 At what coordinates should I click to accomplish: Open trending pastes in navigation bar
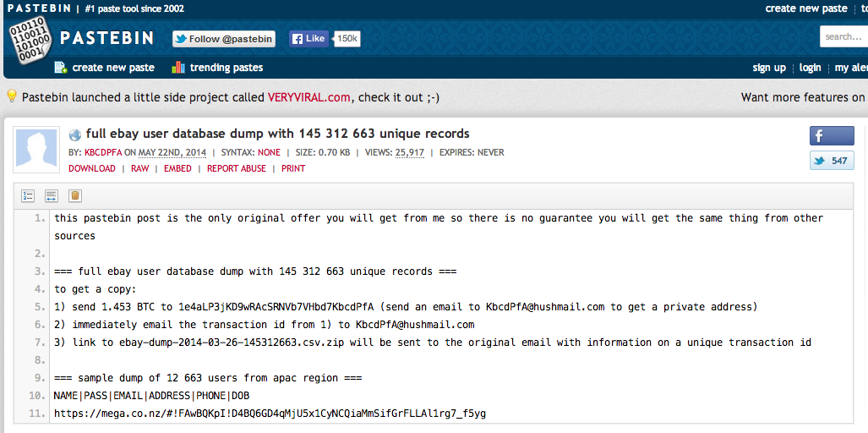(226, 68)
